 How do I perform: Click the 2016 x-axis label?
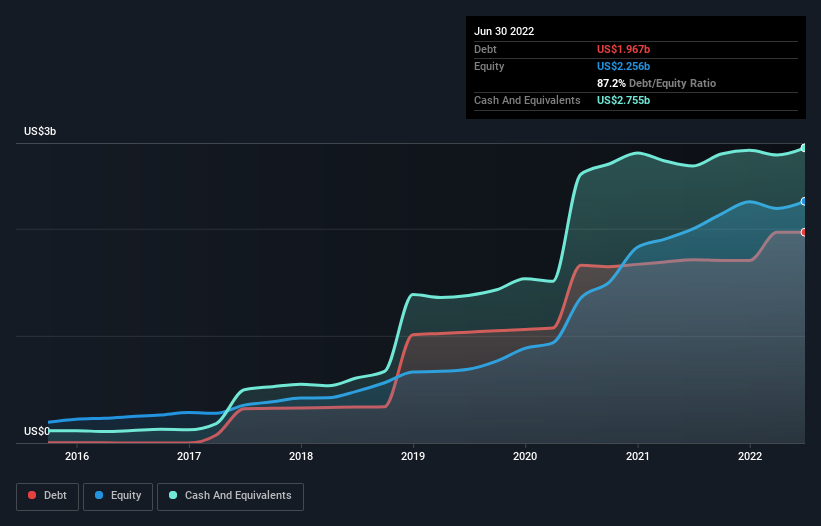pos(77,456)
